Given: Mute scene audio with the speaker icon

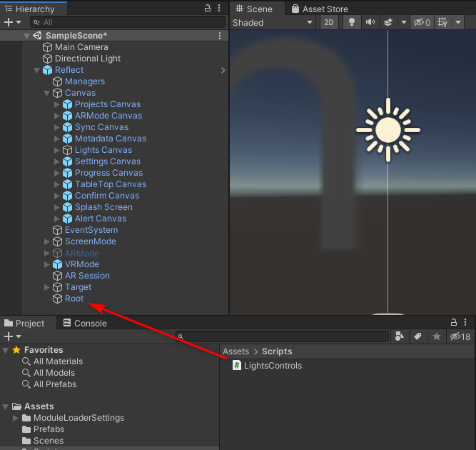Looking at the screenshot, I should pyautogui.click(x=370, y=23).
